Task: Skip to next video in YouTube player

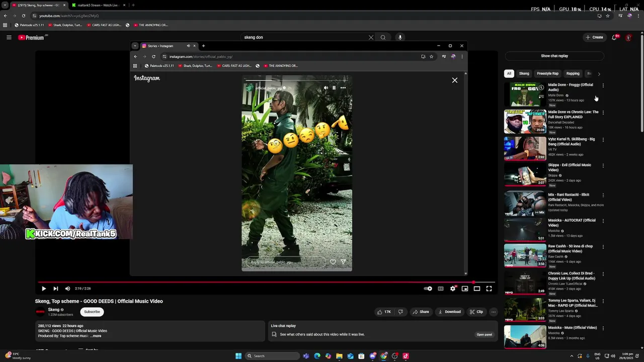Action: 56,289
